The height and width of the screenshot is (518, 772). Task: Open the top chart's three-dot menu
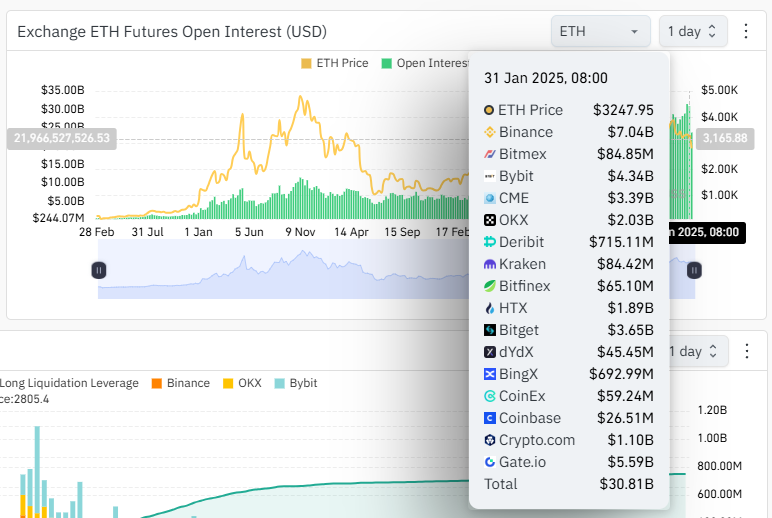click(x=745, y=32)
